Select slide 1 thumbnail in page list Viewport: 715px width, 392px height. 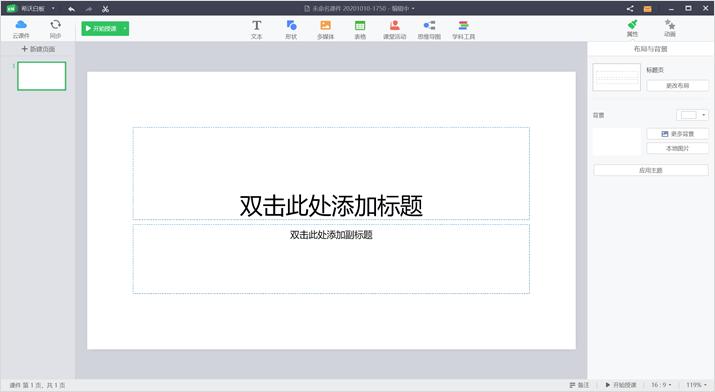coord(41,76)
